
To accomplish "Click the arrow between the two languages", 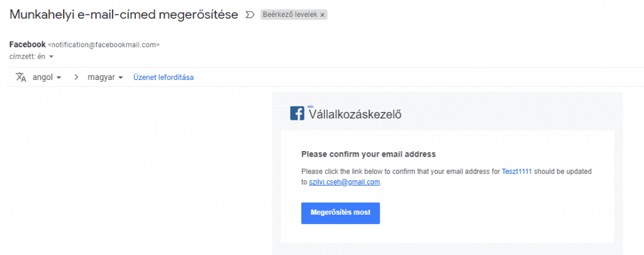I will [x=77, y=77].
